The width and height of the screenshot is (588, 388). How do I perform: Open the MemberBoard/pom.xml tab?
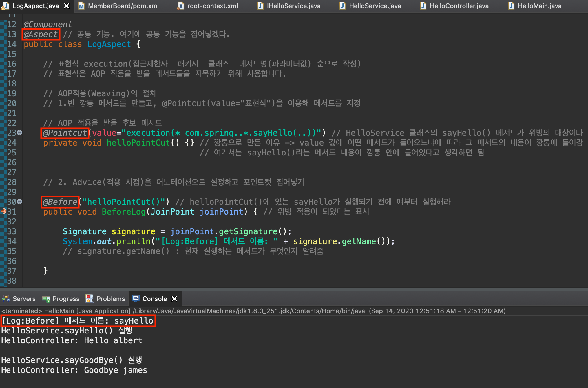[x=123, y=6]
